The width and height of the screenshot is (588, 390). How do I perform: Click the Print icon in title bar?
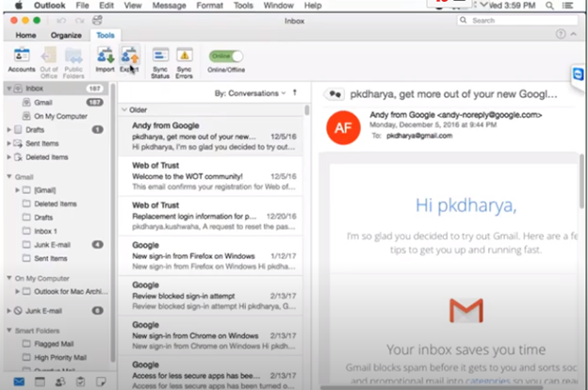click(97, 20)
